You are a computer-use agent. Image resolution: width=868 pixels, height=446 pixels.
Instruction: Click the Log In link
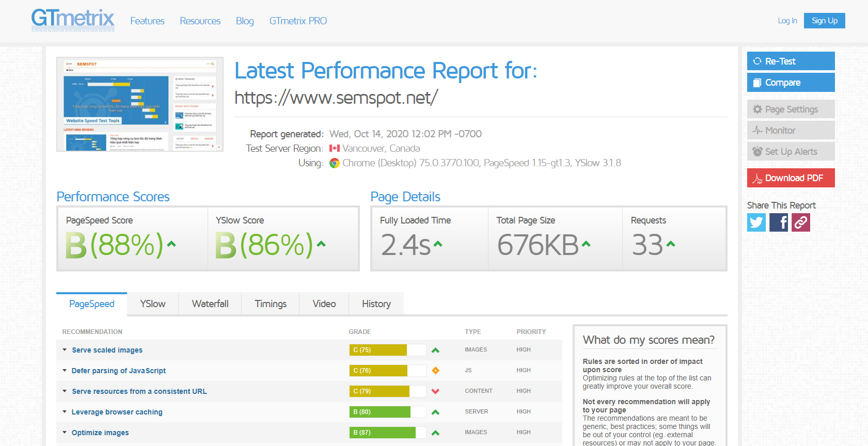pos(787,21)
